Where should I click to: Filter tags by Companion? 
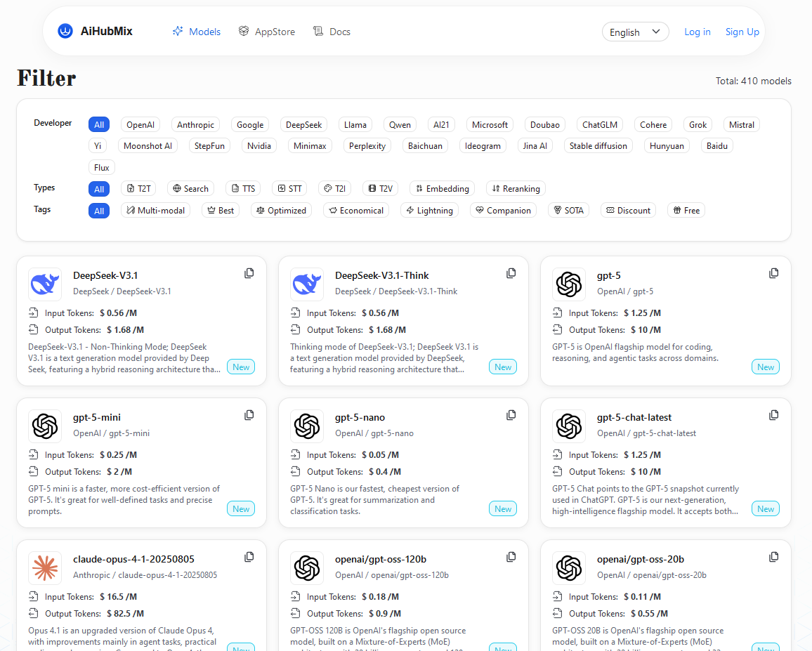(504, 210)
